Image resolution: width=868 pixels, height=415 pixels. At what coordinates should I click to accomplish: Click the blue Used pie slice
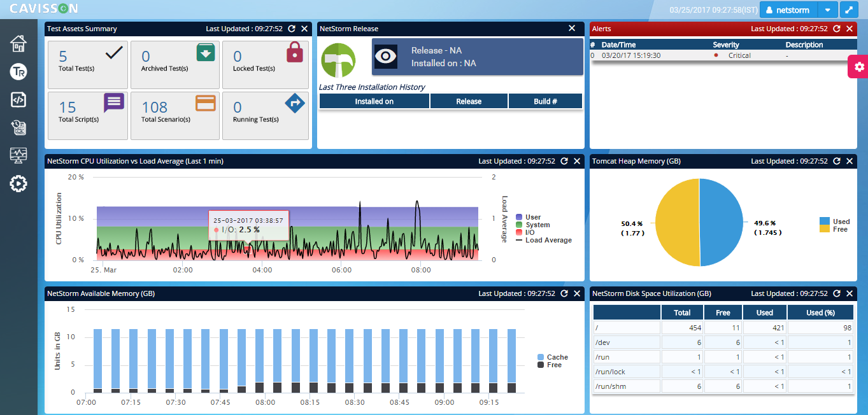tap(722, 223)
